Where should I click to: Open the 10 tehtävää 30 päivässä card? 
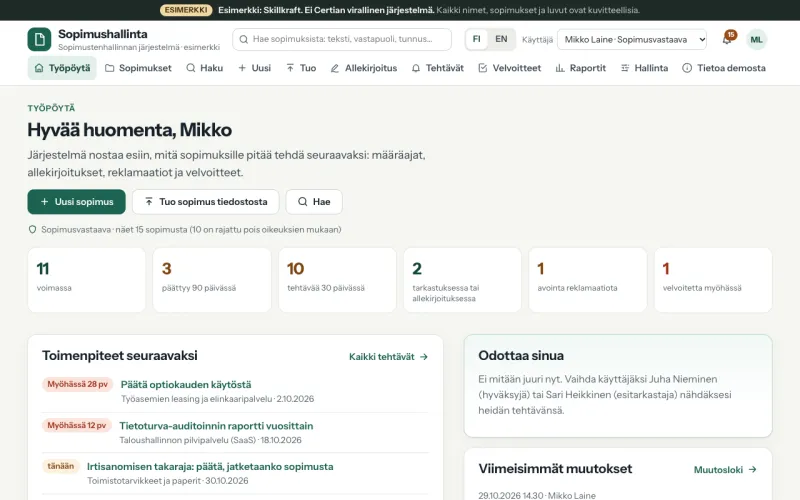337,280
